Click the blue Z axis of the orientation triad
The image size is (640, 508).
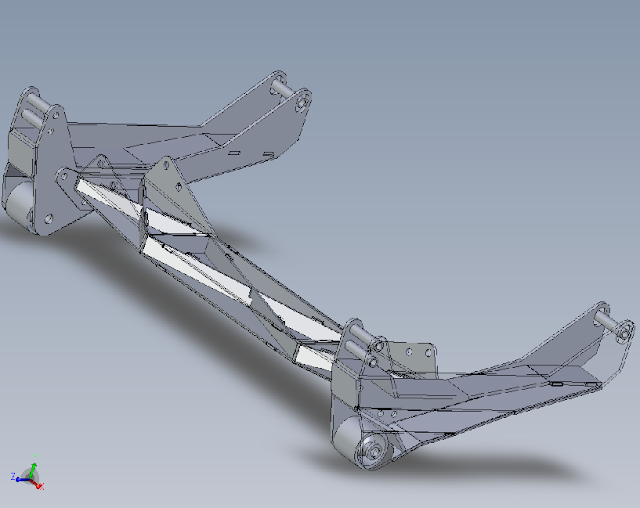coord(21,479)
